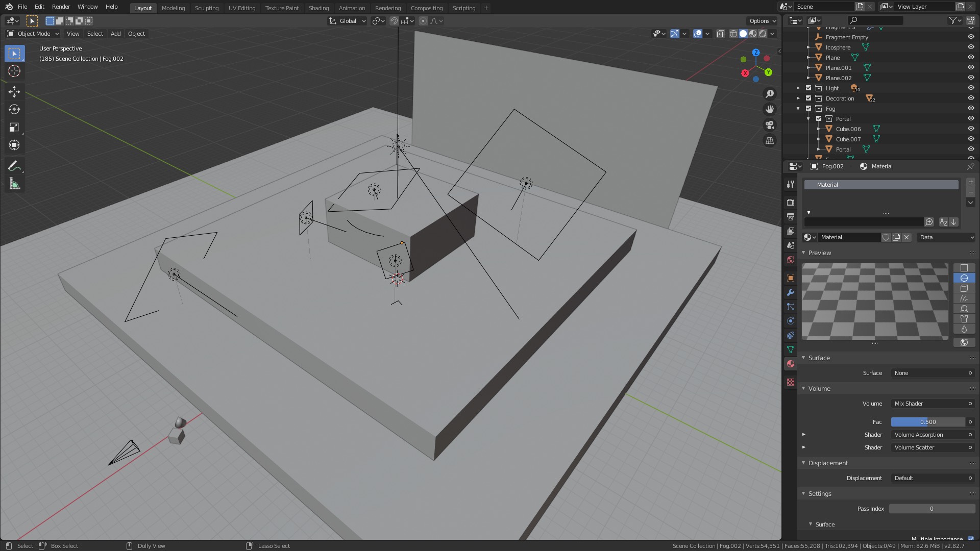Activate the Scale tool

click(14, 127)
